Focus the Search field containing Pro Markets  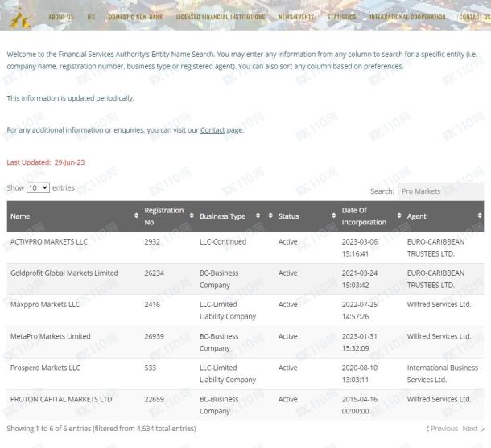(440, 191)
